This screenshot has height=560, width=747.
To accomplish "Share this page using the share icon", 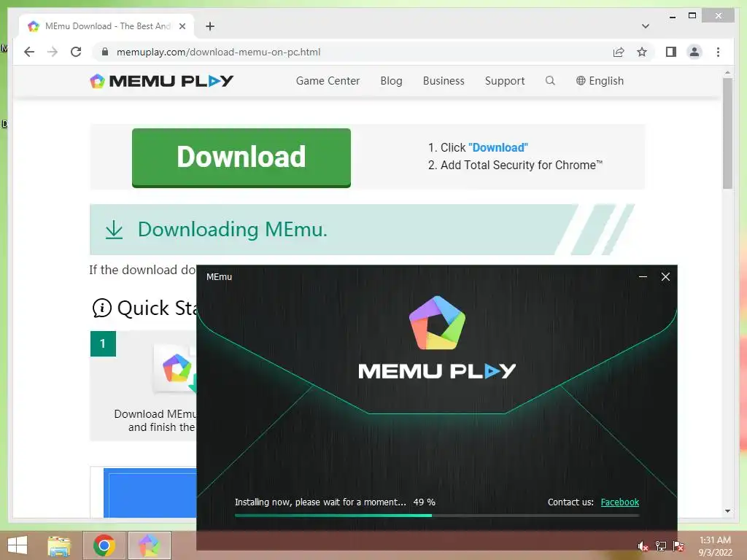I will coord(619,52).
